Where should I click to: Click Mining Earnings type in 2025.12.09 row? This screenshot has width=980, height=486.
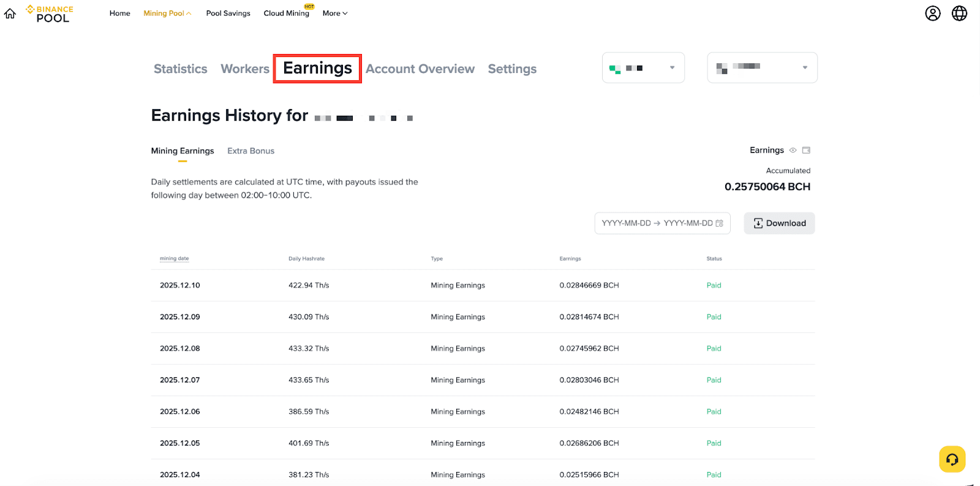[x=458, y=317]
